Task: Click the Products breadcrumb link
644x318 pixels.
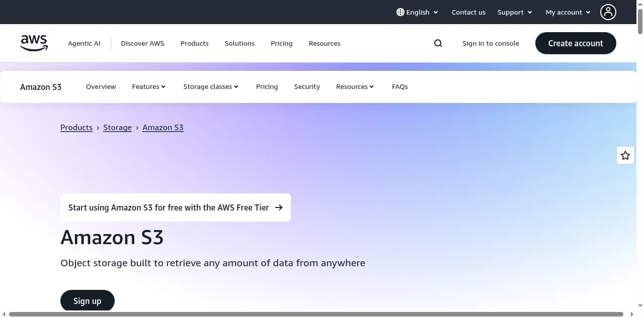Action: coord(76,128)
